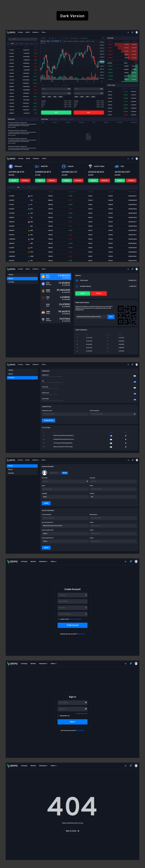This screenshot has width=145, height=868.
Task: Toggle the Email Service switch
Action: coord(135,394)
